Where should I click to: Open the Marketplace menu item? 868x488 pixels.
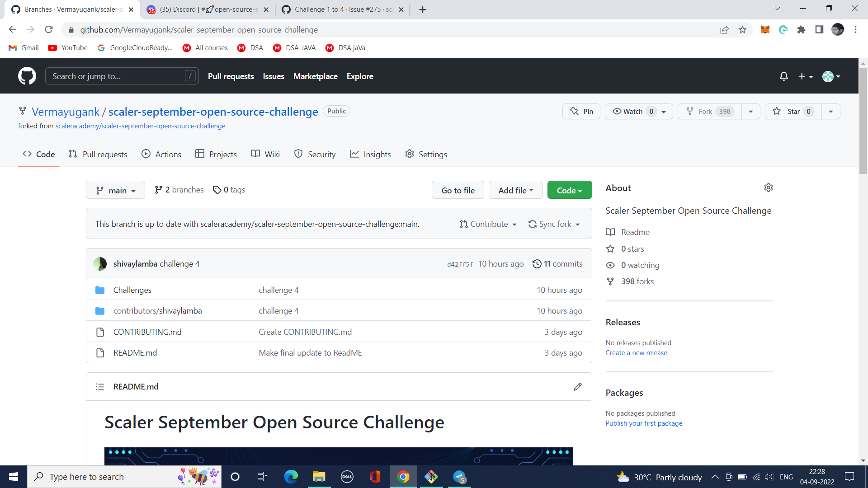315,76
